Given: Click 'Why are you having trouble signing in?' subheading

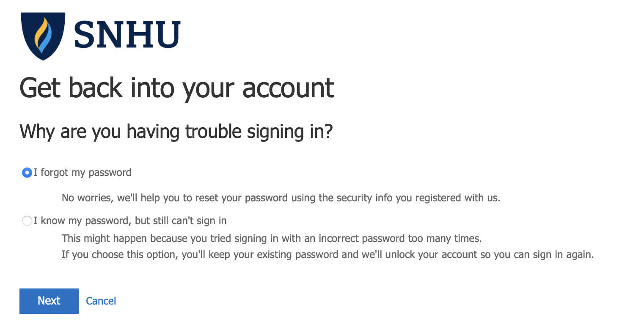Looking at the screenshot, I should tap(176, 132).
